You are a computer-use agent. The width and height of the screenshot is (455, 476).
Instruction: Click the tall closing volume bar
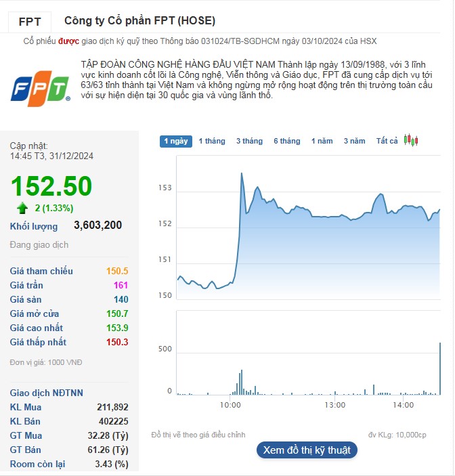tap(440, 368)
